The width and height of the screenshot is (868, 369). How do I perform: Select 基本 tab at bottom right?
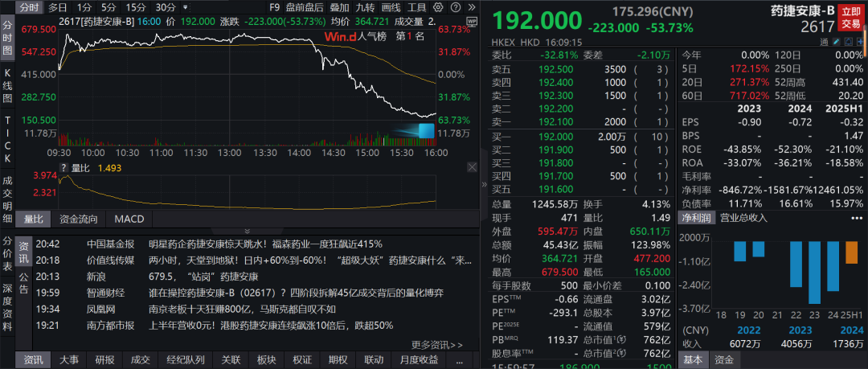pos(691,360)
